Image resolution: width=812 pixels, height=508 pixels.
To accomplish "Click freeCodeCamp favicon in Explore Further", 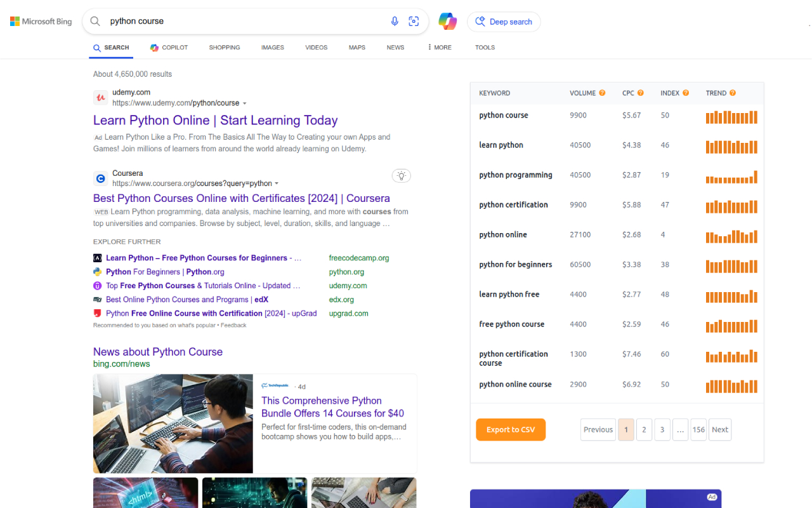I will 98,258.
